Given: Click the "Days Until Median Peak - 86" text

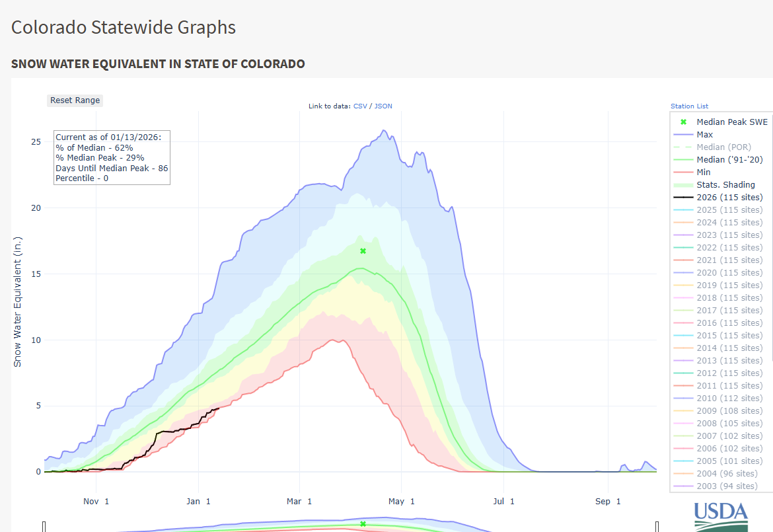Looking at the screenshot, I should tap(112, 168).
